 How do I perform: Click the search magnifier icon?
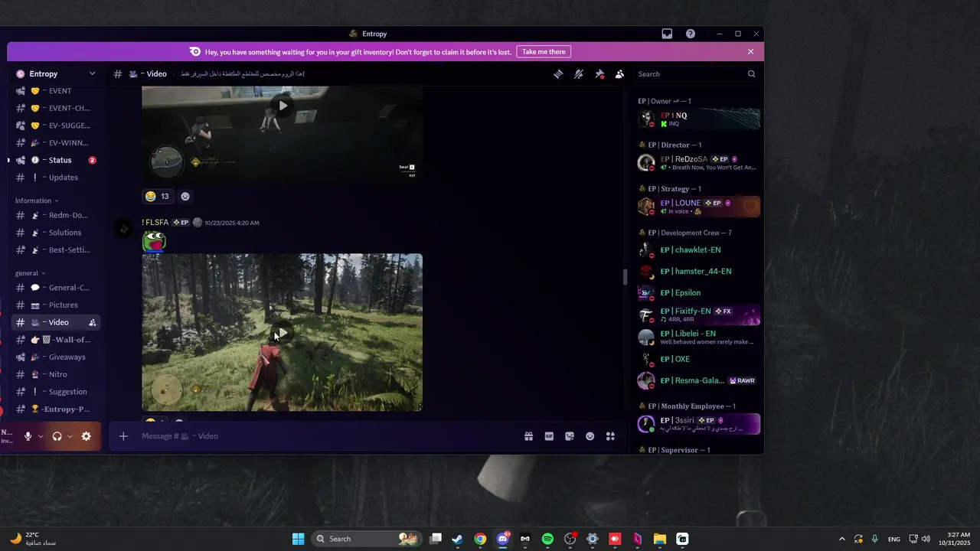point(751,74)
